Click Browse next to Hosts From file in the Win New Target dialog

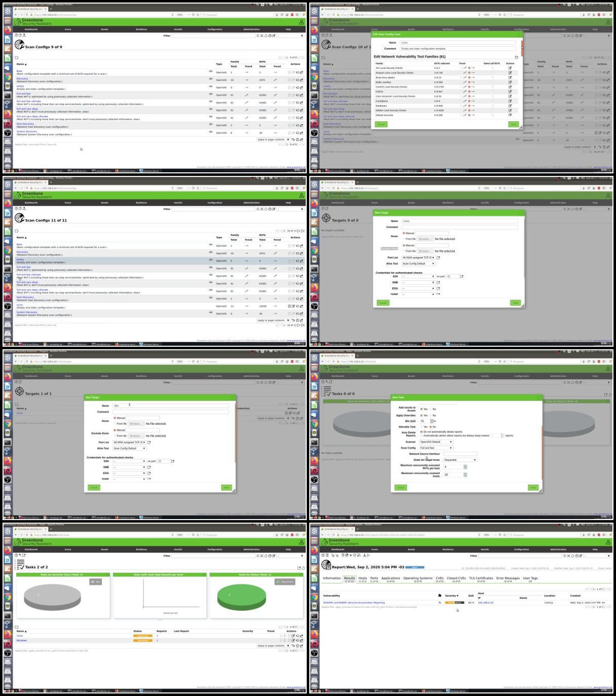(135, 424)
